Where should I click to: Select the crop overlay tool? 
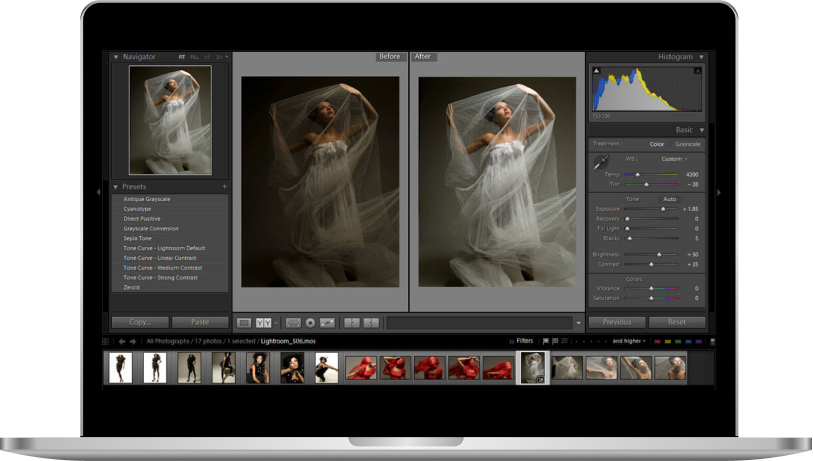[293, 322]
